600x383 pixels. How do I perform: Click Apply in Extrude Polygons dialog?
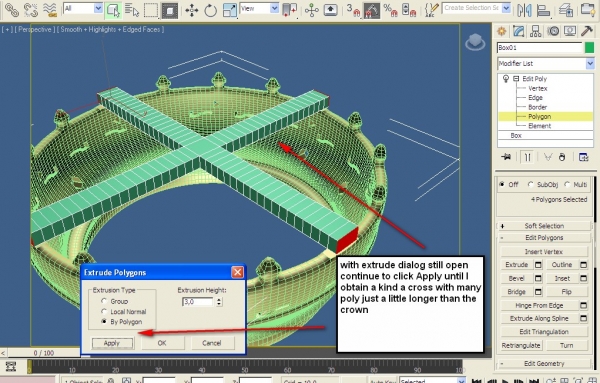[x=112, y=343]
